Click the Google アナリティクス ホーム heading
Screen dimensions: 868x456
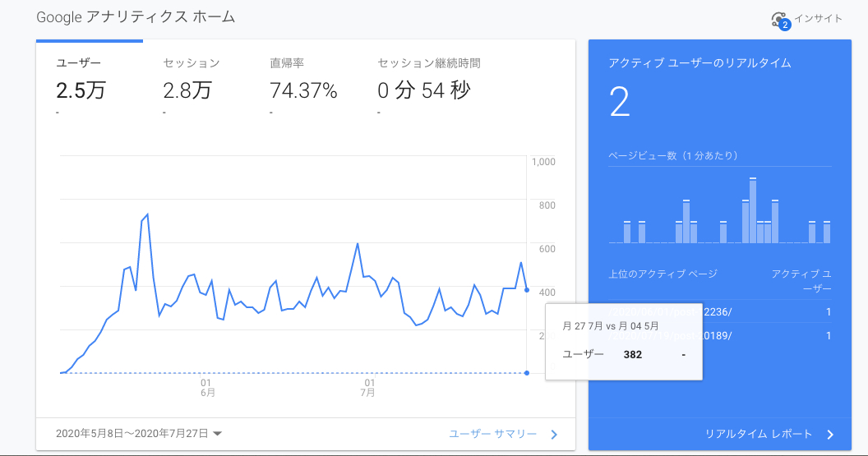pyautogui.click(x=136, y=17)
